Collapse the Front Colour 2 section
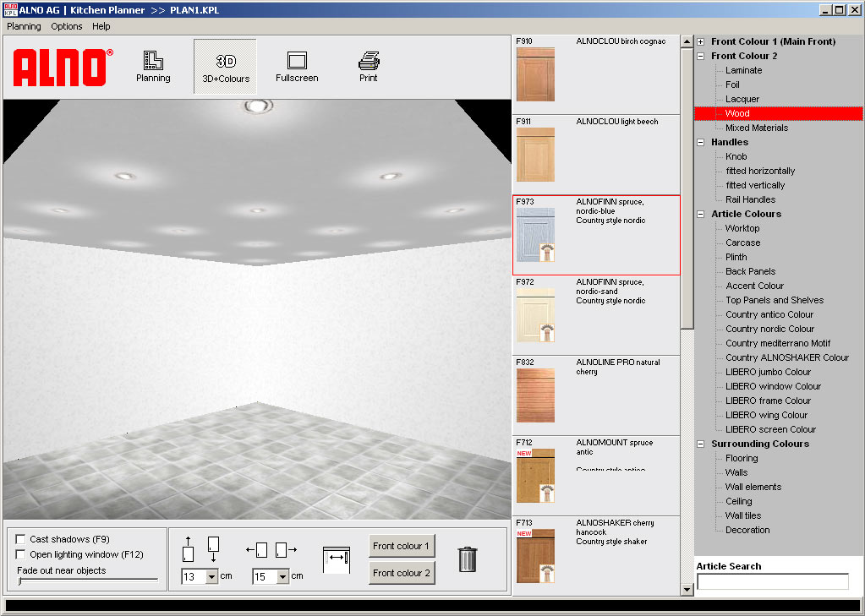 pos(700,56)
